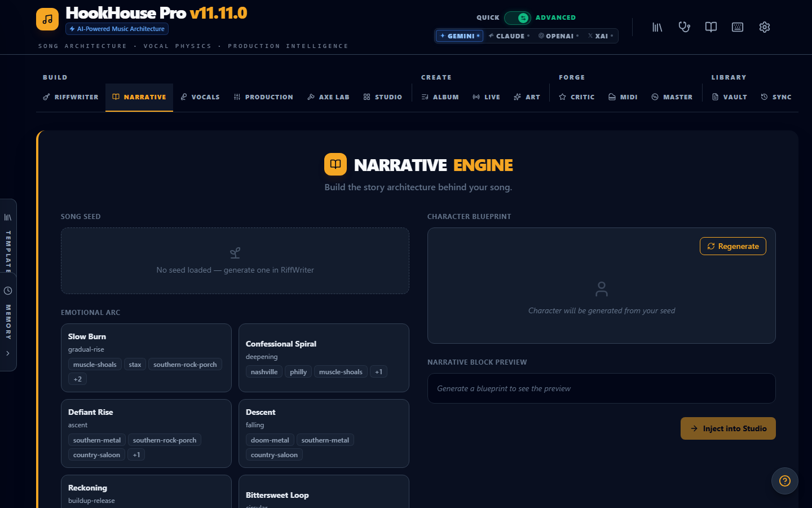Switch to the Vocals tab
The width and height of the screenshot is (812, 508).
200,97
